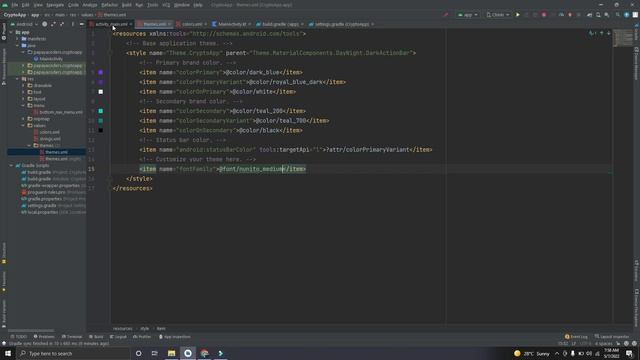Image resolution: width=640 pixels, height=360 pixels.
Task: Open Emulator tool window on the right strip
Action: tap(636, 270)
